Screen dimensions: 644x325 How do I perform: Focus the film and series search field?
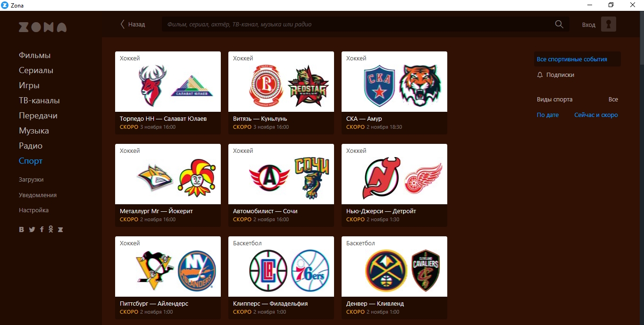point(359,24)
